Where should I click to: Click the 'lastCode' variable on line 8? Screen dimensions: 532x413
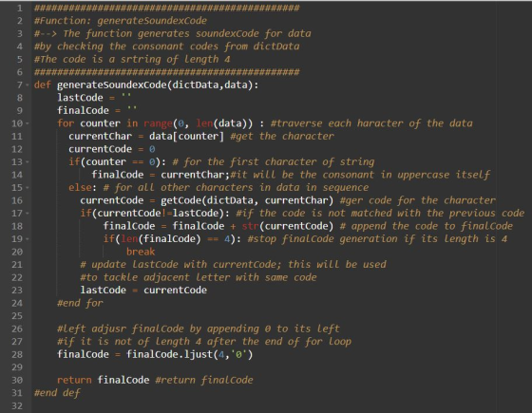[x=80, y=98]
